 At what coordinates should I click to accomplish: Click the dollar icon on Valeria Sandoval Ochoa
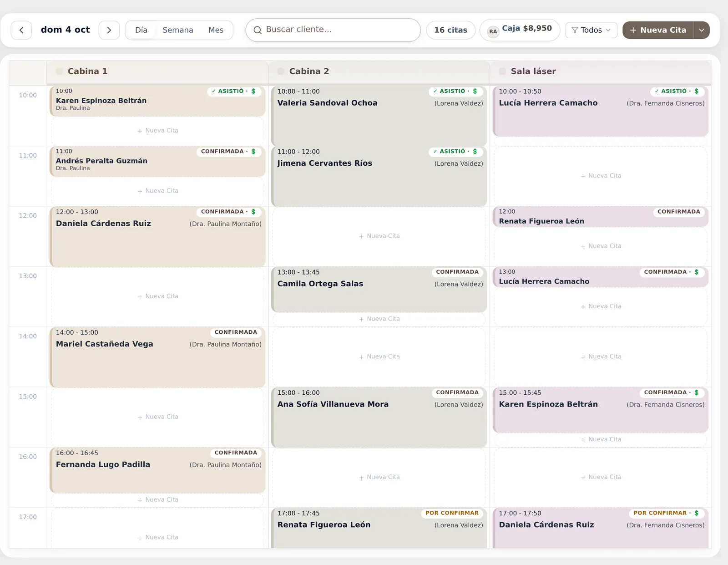[475, 91]
